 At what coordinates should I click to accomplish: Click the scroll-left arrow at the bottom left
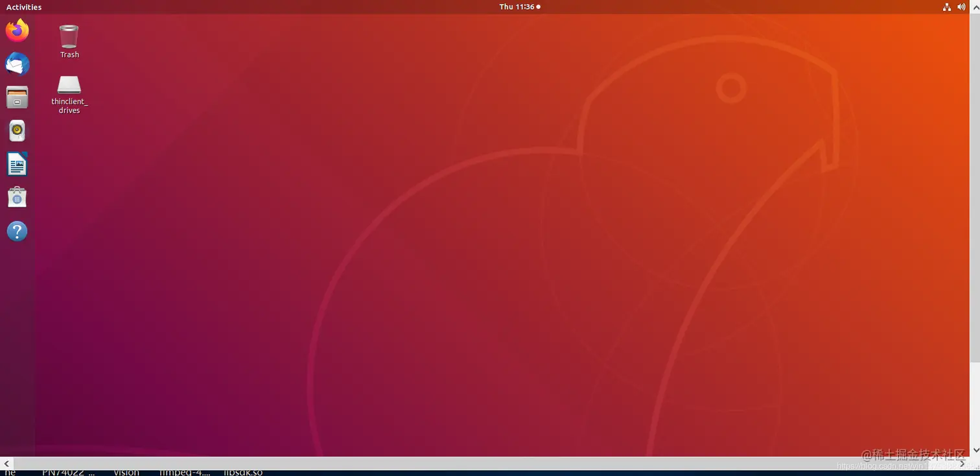click(6, 464)
